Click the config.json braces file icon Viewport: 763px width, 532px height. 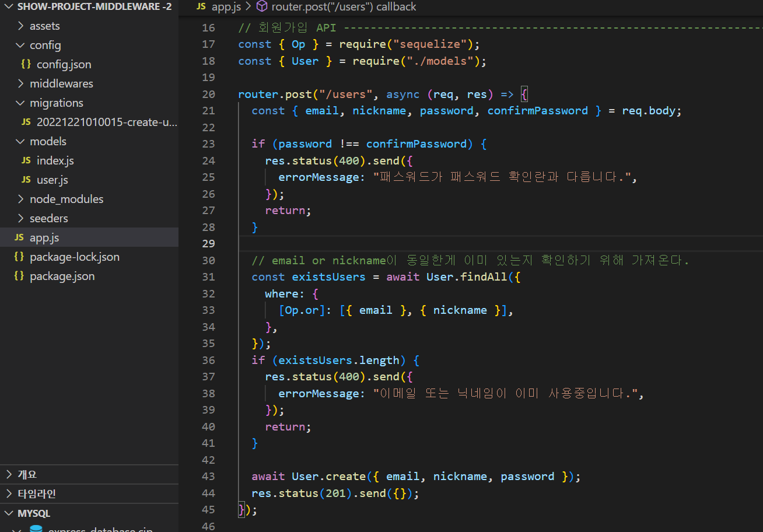(x=26, y=64)
